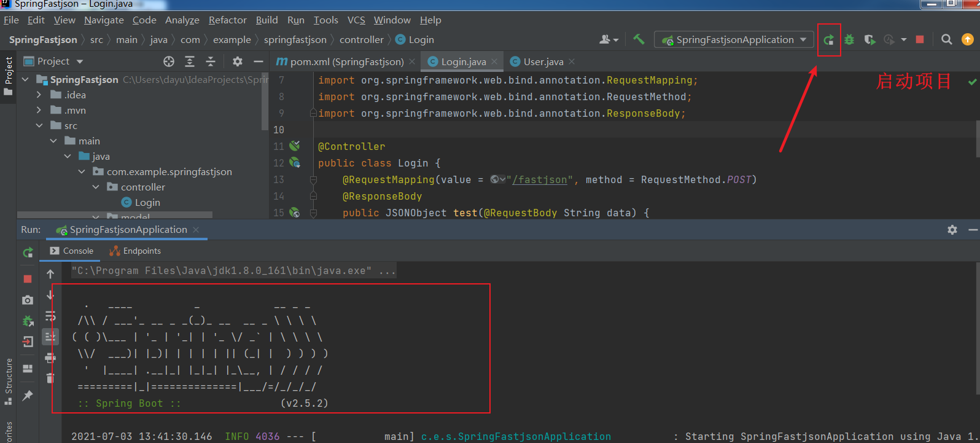This screenshot has height=443, width=980.
Task: Click the Select Opened File target icon
Action: click(169, 61)
